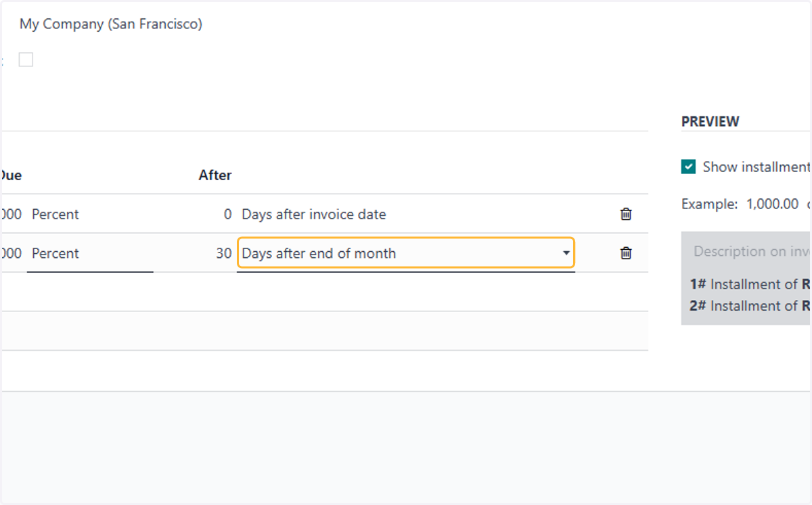Click the 30 days value field

click(x=224, y=253)
